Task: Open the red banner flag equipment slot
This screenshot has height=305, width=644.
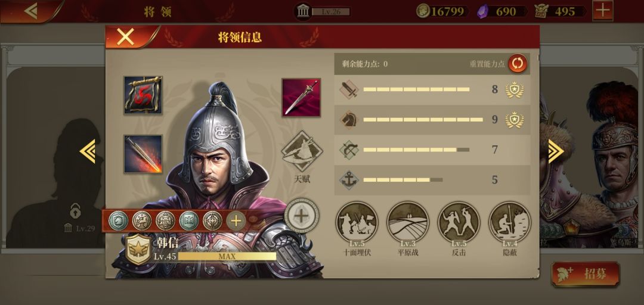Action: click(143, 95)
